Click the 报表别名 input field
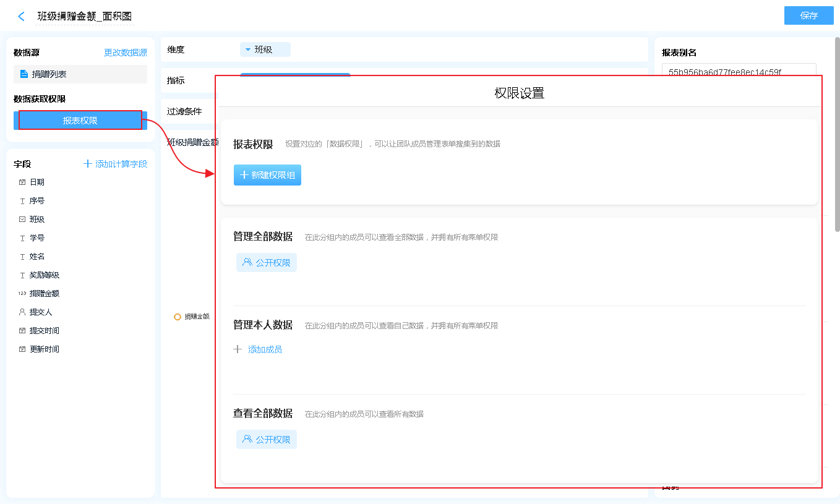The width and height of the screenshot is (840, 504). [x=739, y=70]
